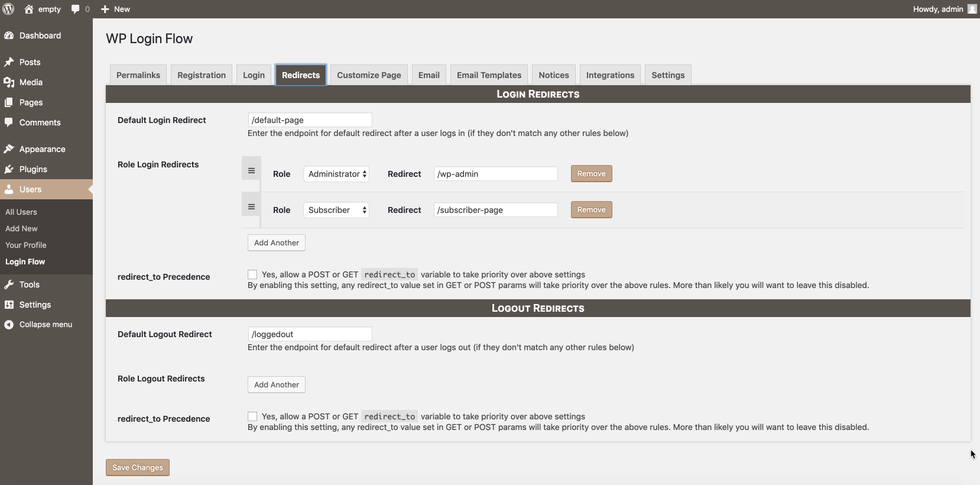Switch to the Login tab
Screen dimensions: 980x485
tap(254, 75)
